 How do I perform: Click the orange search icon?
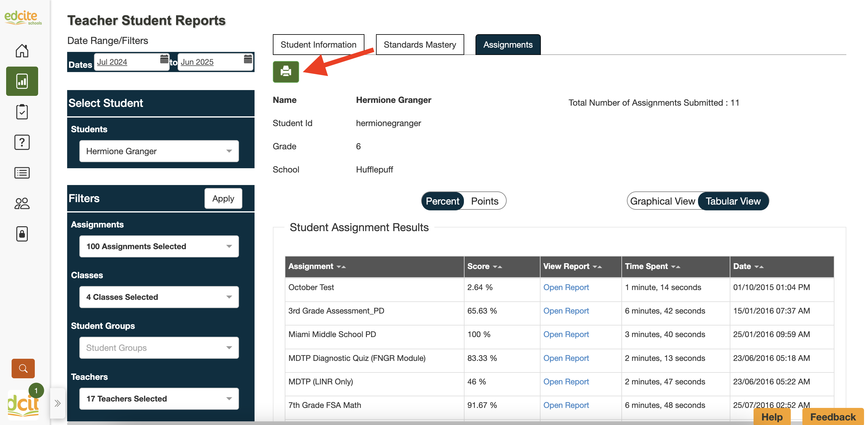tap(23, 368)
